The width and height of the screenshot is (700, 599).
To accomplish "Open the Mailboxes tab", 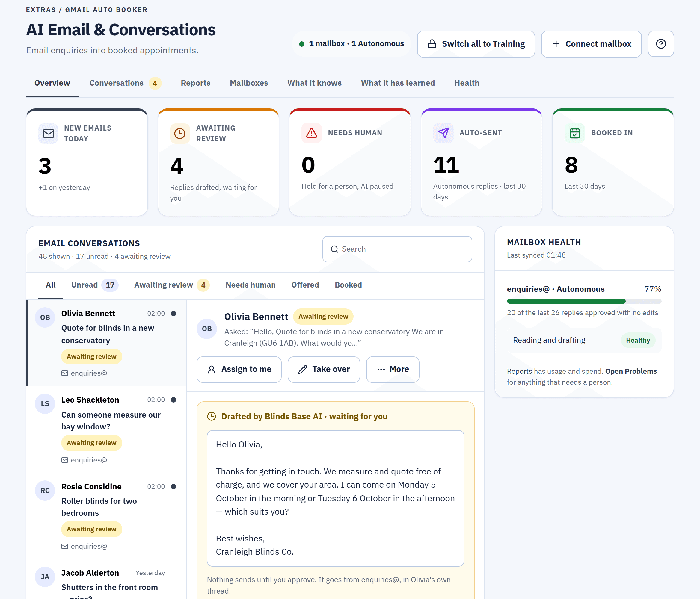I will pyautogui.click(x=249, y=83).
